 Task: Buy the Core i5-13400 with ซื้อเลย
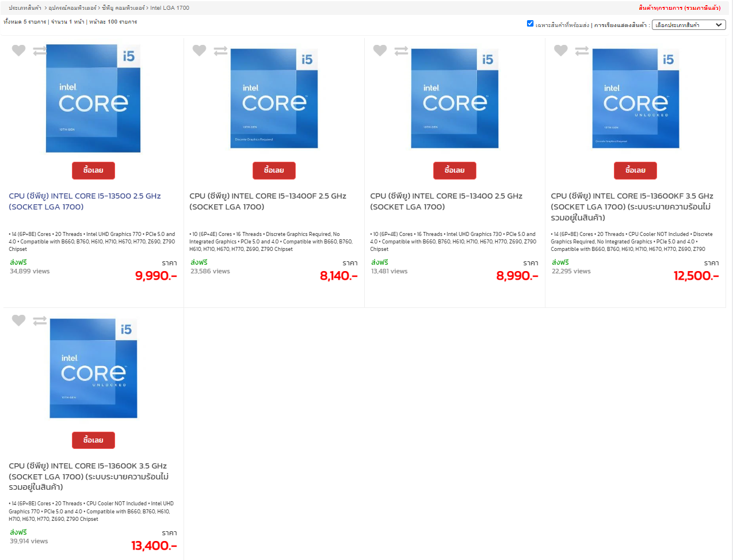455,170
